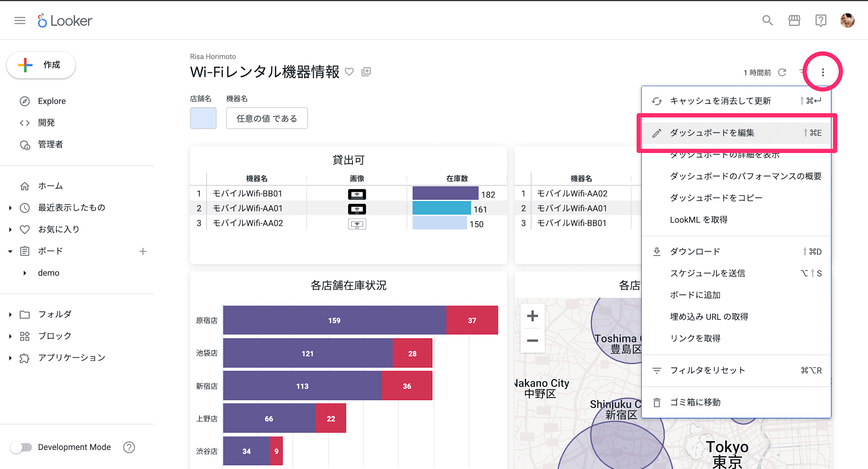Zoom in on the map
Screen dimensions: 868x469
point(533,316)
